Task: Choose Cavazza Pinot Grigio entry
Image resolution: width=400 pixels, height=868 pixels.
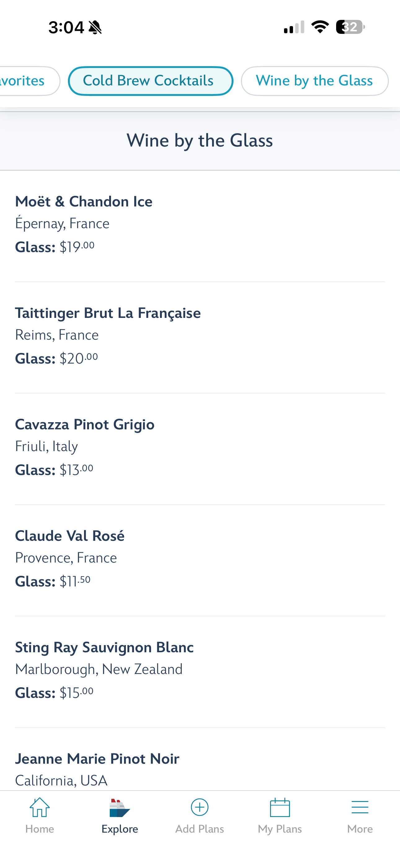Action: (85, 425)
